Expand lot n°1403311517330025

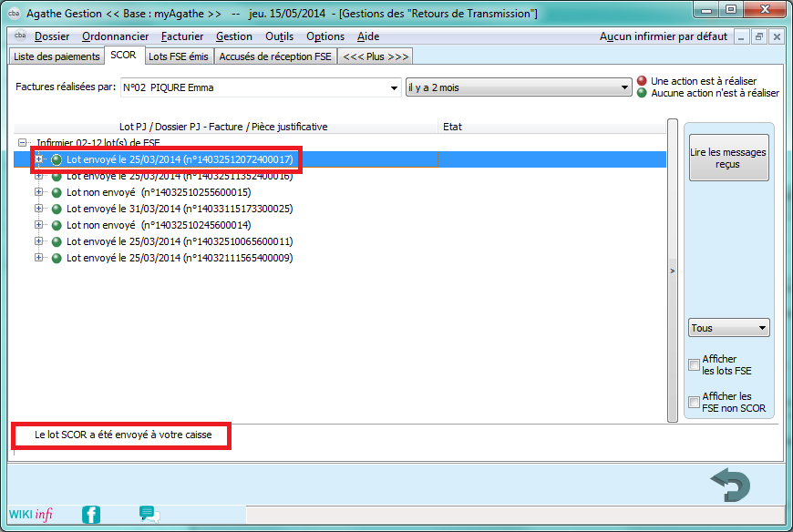[x=38, y=208]
